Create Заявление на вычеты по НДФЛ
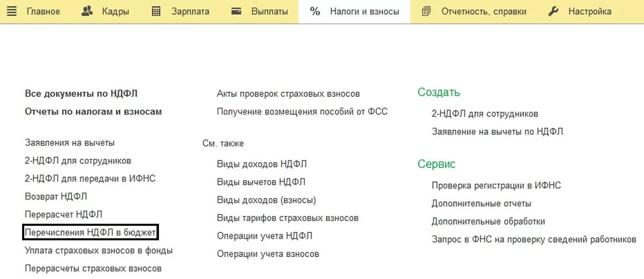The width and height of the screenshot is (644, 279). point(497,131)
